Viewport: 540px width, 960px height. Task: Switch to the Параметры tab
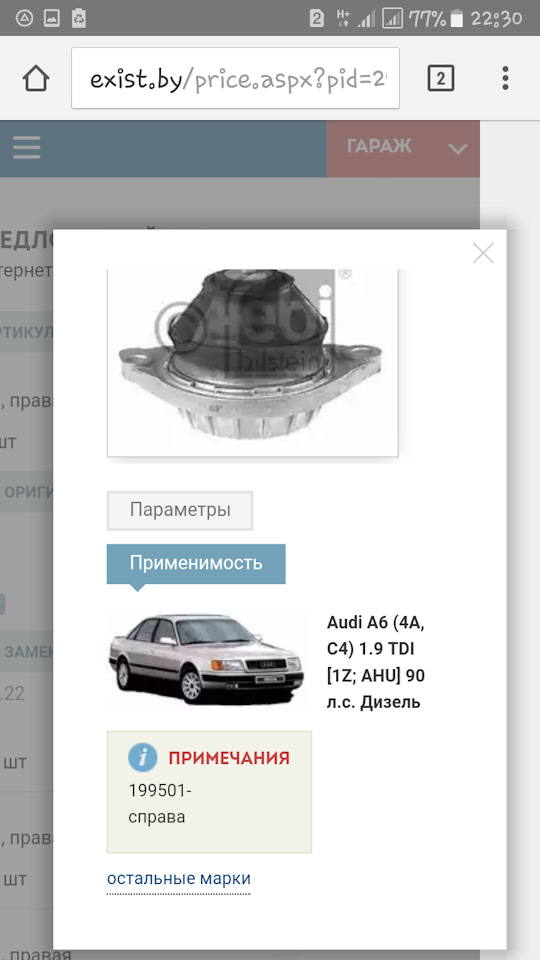pos(180,510)
